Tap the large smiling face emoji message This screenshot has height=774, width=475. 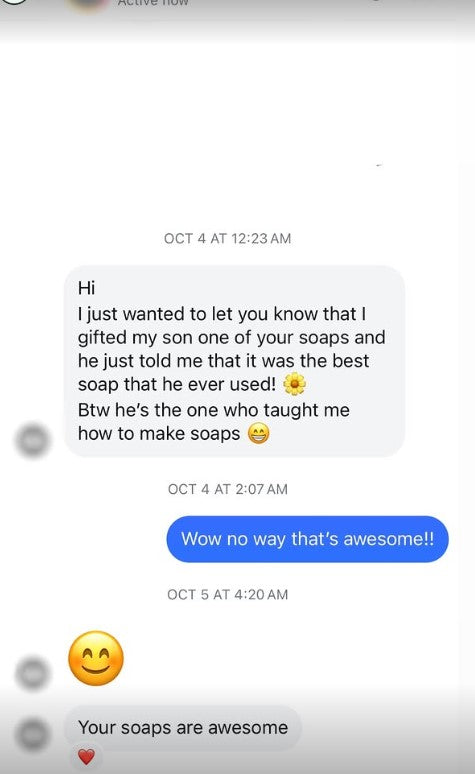coord(96,658)
